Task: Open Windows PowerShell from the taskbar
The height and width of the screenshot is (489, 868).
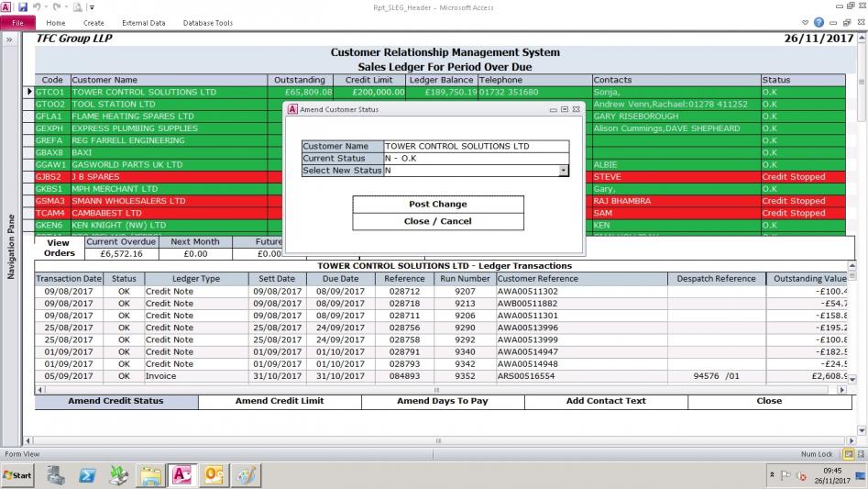Action: click(87, 475)
